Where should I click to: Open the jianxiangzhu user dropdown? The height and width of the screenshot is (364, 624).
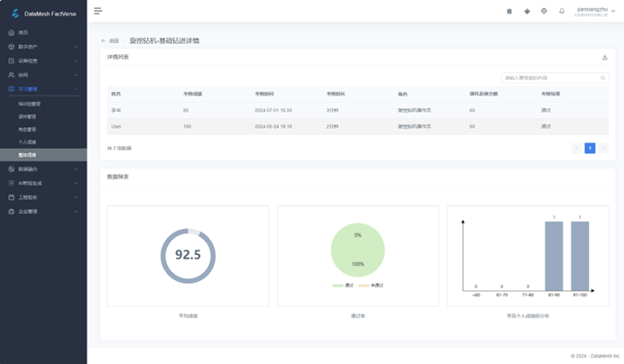[595, 11]
